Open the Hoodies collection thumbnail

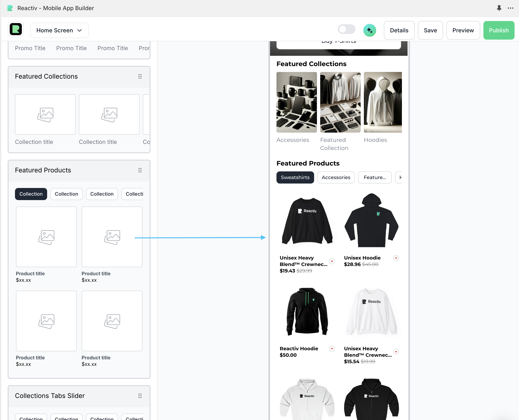[382, 102]
